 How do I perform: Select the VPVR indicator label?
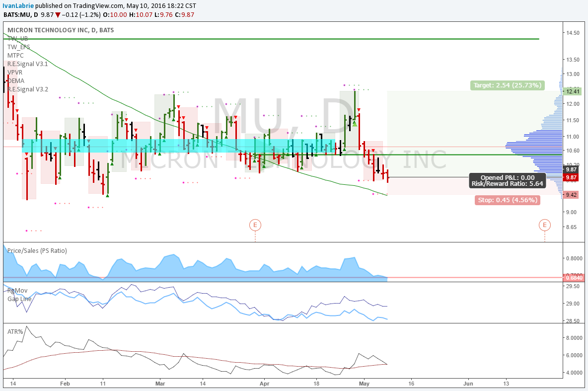tap(15, 73)
